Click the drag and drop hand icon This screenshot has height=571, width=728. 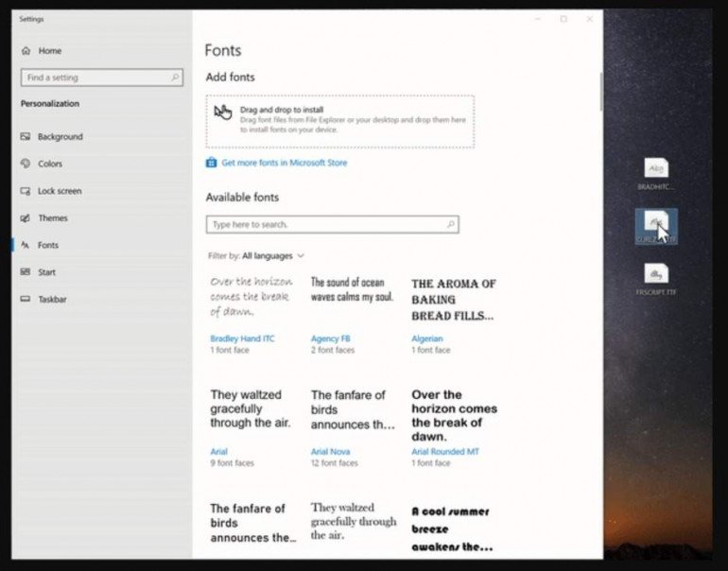(x=223, y=112)
